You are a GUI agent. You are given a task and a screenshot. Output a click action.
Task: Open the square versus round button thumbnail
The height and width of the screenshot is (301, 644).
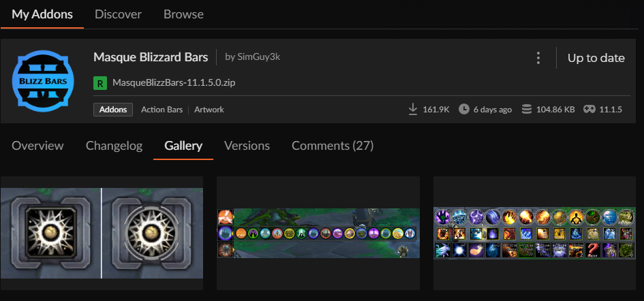pyautogui.click(x=102, y=233)
